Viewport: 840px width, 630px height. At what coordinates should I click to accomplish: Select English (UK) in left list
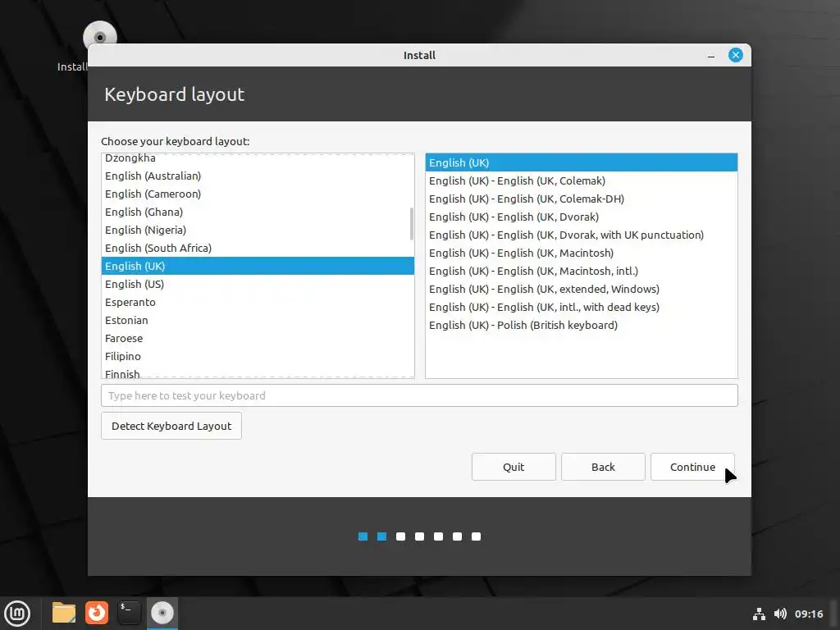pyautogui.click(x=258, y=266)
